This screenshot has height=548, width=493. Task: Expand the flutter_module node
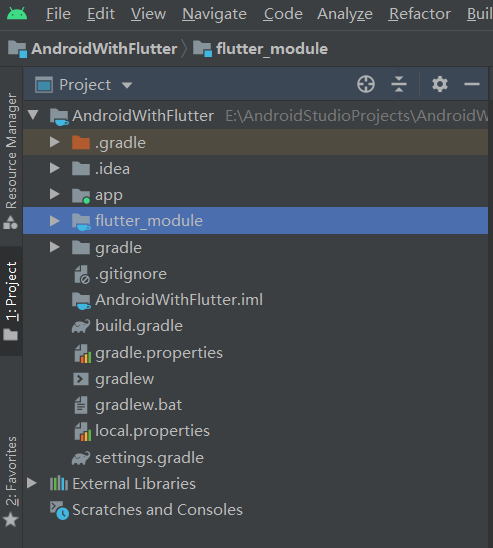[55, 221]
